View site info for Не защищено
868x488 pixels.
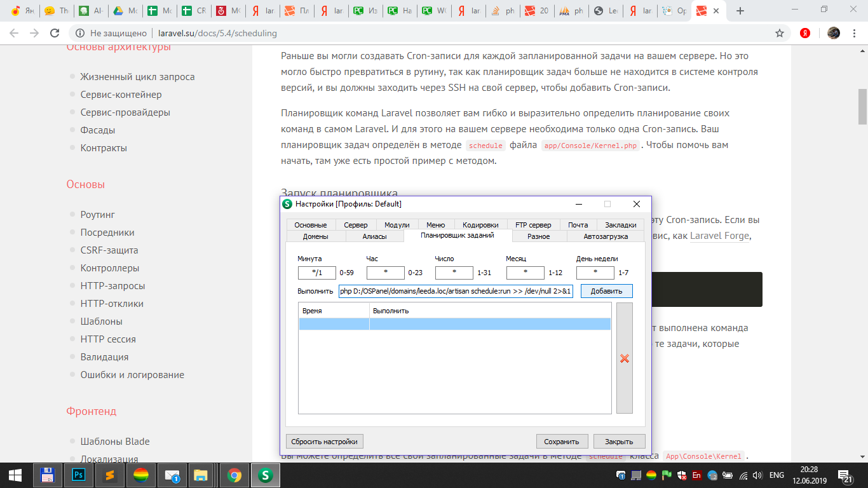112,33
